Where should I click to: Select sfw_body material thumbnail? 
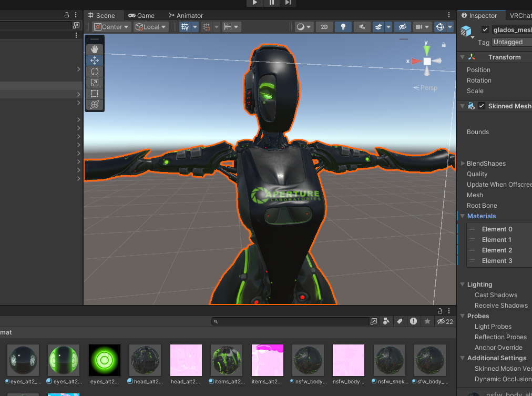coord(430,360)
